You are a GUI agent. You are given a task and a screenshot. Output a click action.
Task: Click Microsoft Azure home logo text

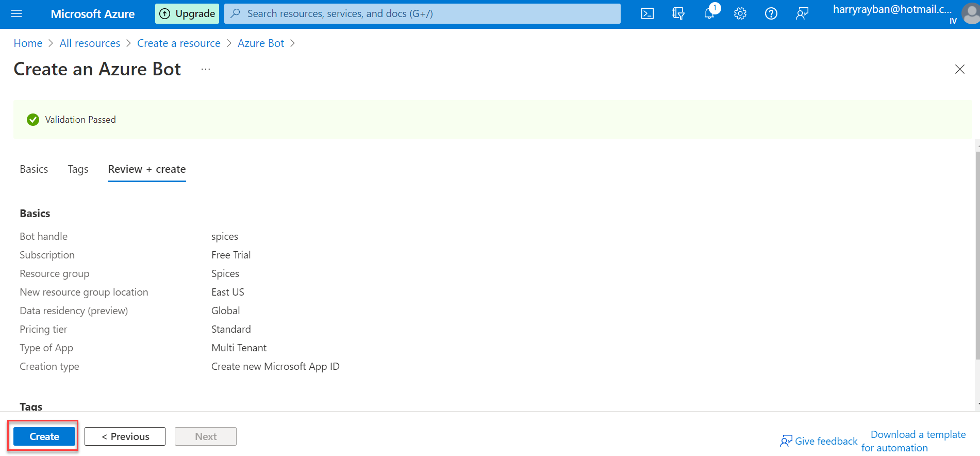[x=93, y=14]
